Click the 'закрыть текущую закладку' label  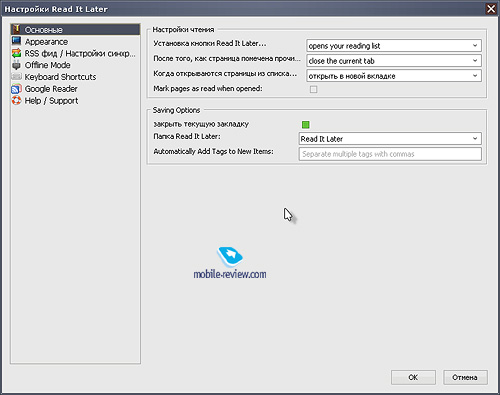point(201,124)
